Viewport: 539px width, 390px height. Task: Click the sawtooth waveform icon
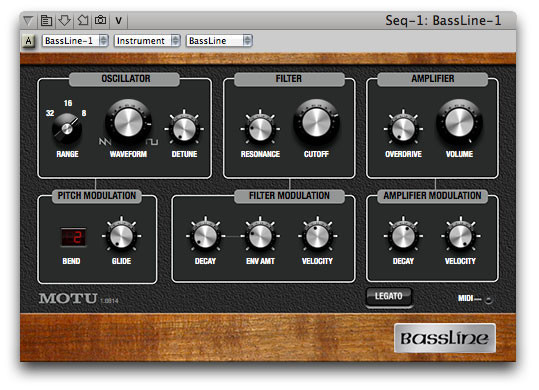(105, 141)
